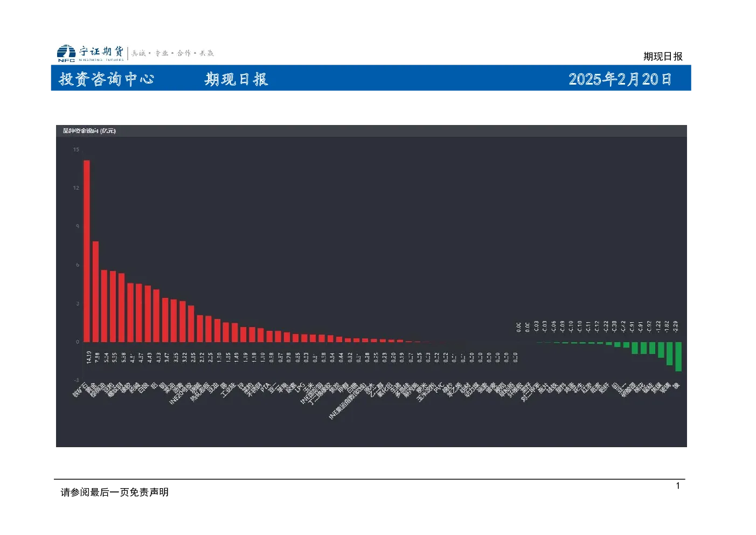Click the y-axis tick label 12
Viewport: 756px width, 535px height.
[76, 188]
